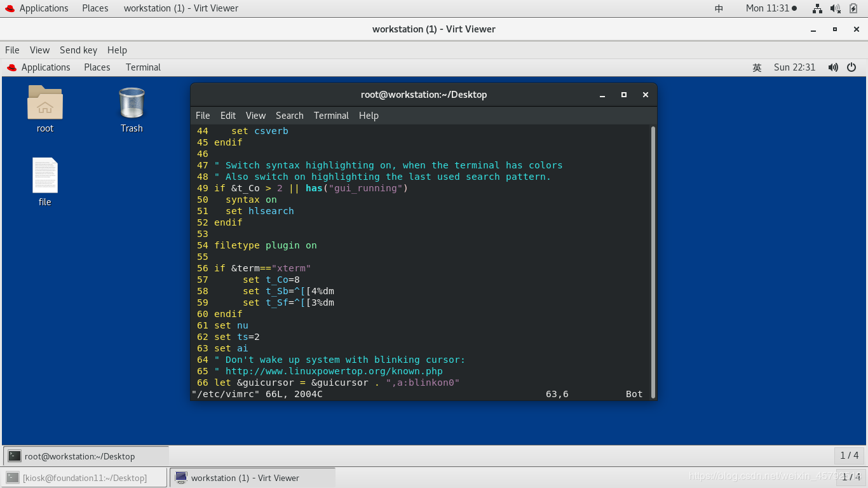Select the kiosk@foundation11 taskbar button
Viewport: 868px width, 488px height.
click(x=85, y=477)
